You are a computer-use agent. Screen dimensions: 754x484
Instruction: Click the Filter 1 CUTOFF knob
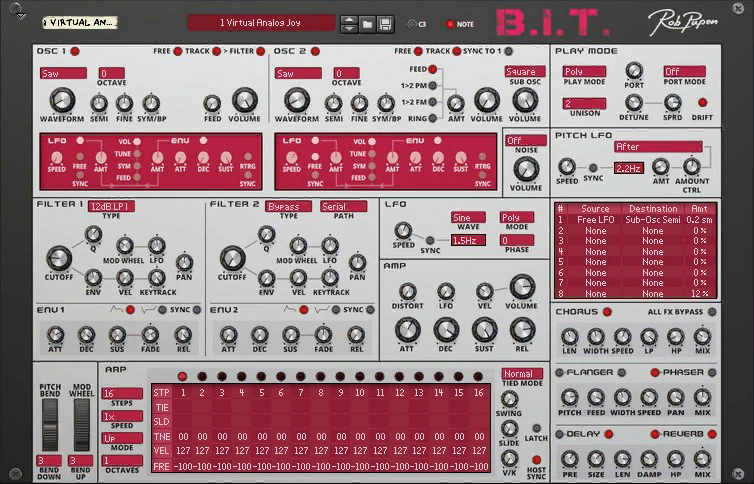coord(59,258)
